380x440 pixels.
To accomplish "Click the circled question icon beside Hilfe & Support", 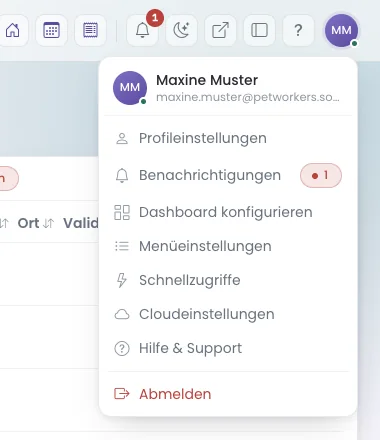I will [122, 349].
